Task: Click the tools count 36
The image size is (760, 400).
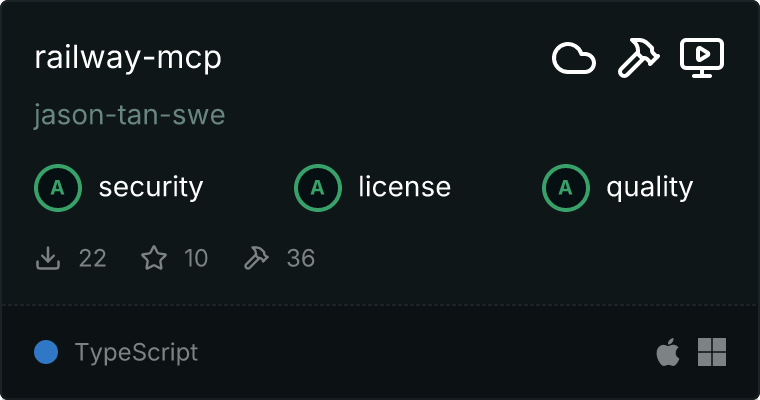Action: click(301, 258)
